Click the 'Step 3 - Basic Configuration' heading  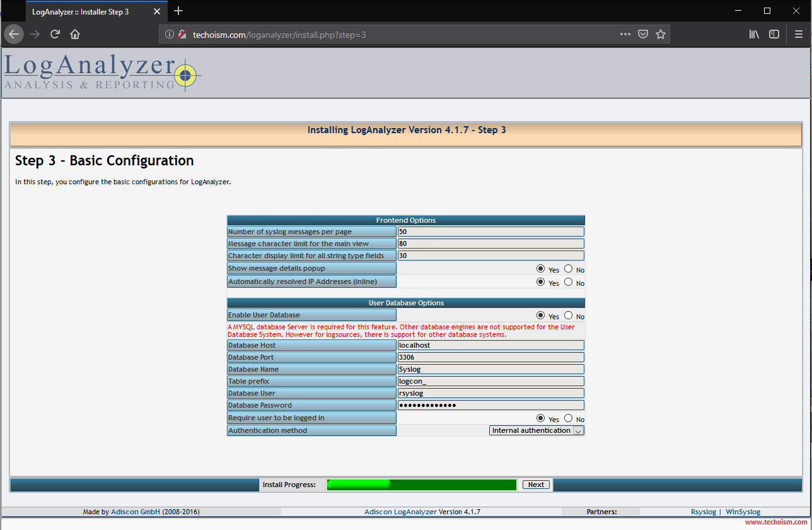(x=104, y=161)
